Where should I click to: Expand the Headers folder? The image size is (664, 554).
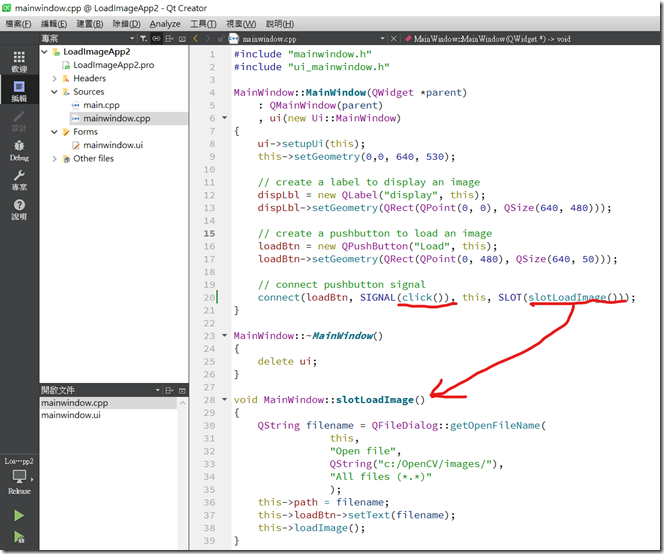point(54,78)
